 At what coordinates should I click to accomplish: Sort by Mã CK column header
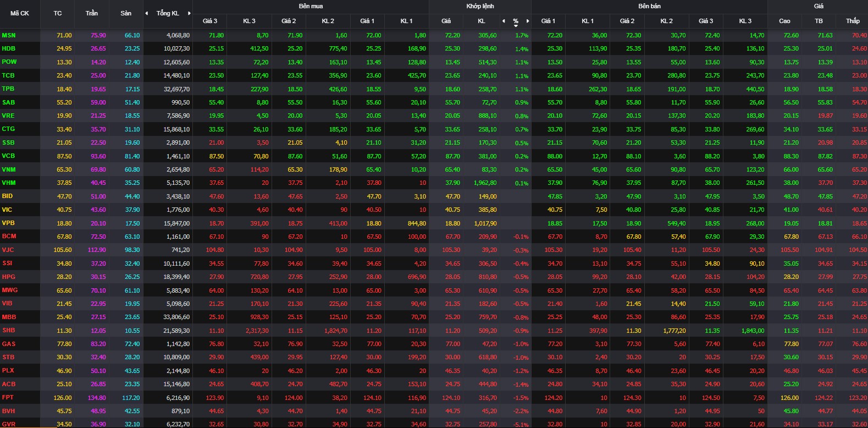pos(20,13)
